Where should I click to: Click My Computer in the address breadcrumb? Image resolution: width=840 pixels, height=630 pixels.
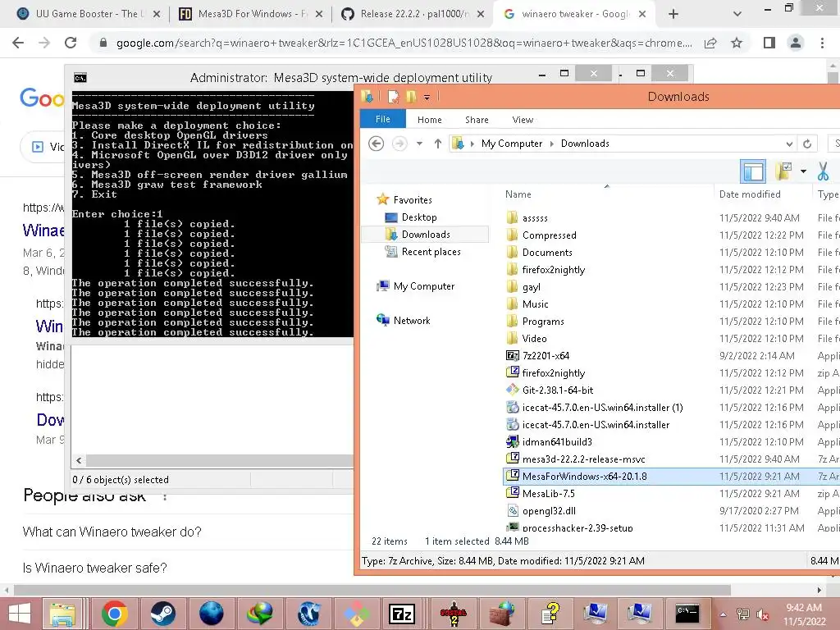point(512,144)
